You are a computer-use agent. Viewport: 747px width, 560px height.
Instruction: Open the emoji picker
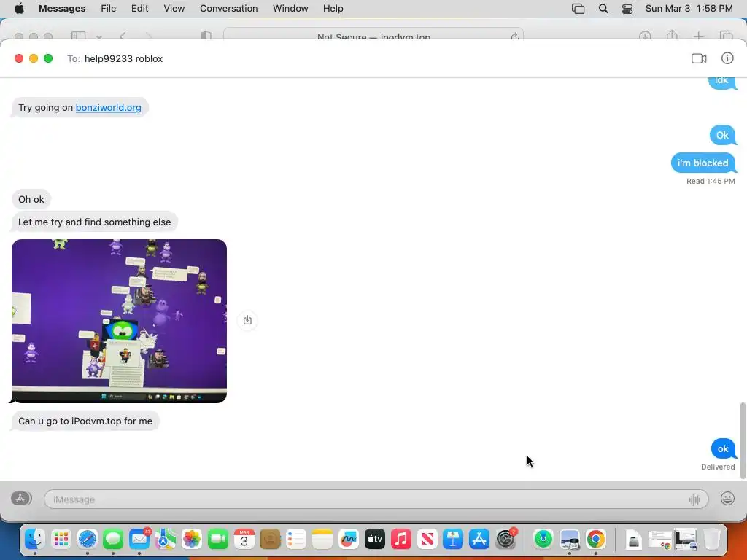[727, 499]
